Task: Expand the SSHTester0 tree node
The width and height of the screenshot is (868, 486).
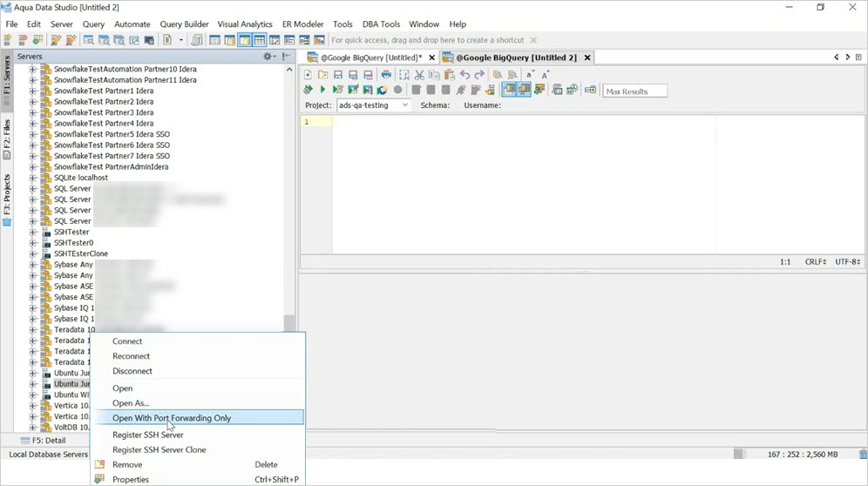Action: pyautogui.click(x=32, y=242)
